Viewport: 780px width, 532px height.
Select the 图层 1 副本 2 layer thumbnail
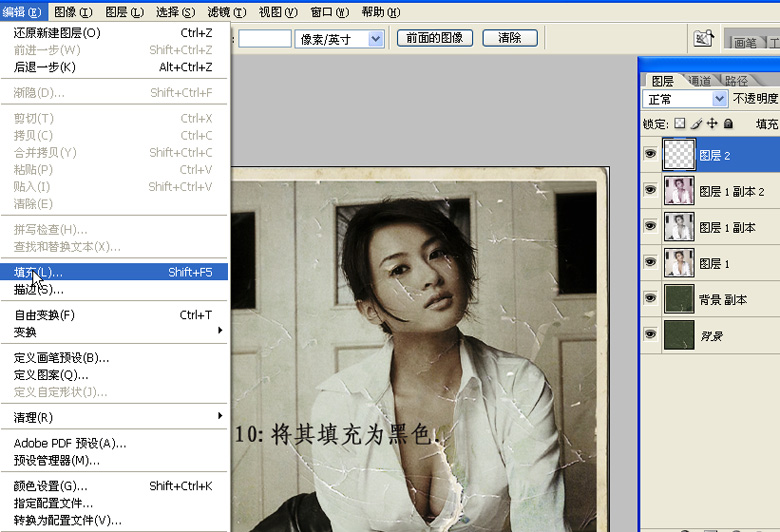pyautogui.click(x=679, y=191)
